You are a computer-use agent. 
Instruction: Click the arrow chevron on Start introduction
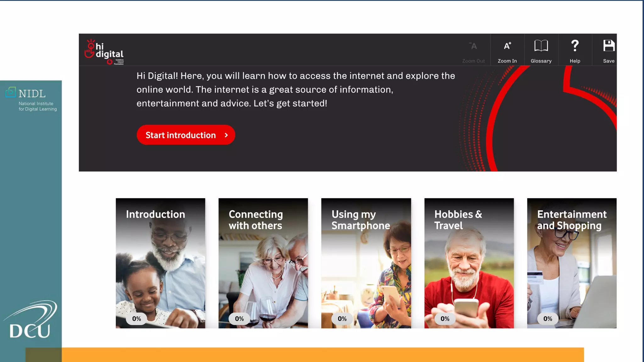point(226,135)
